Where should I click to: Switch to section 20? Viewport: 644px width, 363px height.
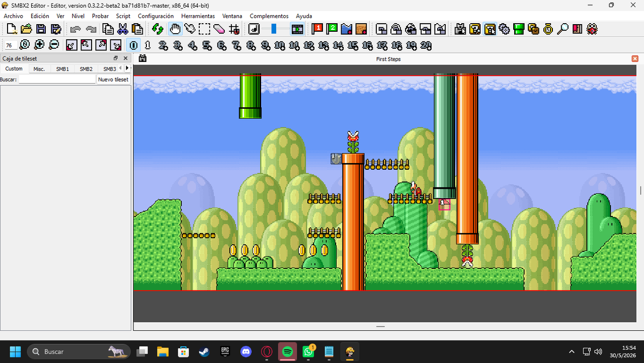426,45
